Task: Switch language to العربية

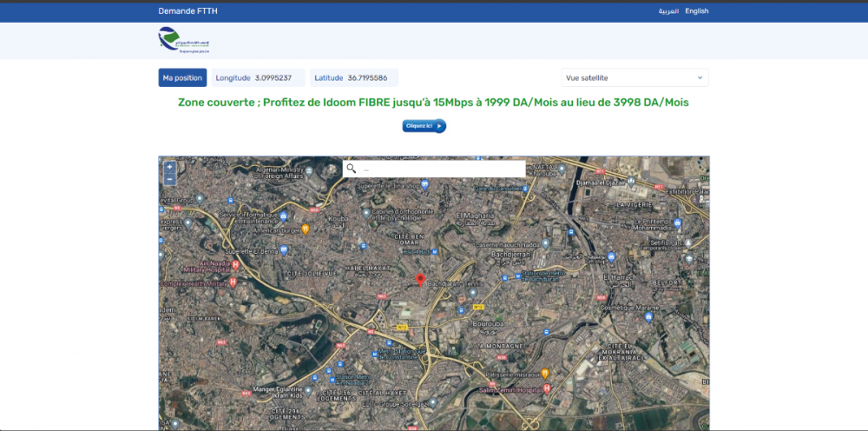Action: pyautogui.click(x=667, y=11)
